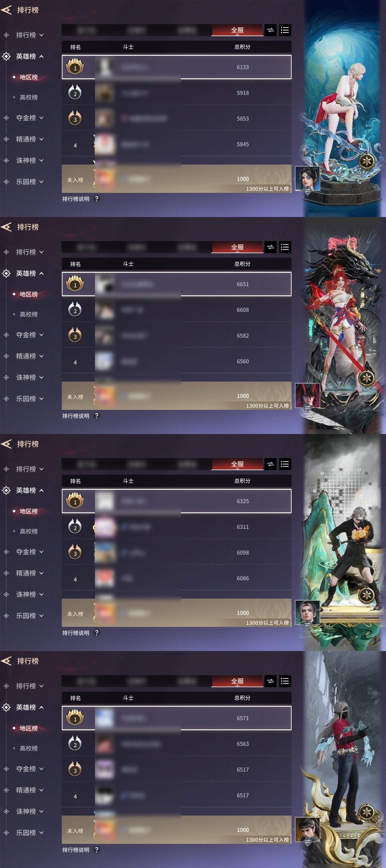This screenshot has width=386, height=868.
Task: Select the 全服 tab above the 6325 leaderboard
Action: (x=237, y=464)
